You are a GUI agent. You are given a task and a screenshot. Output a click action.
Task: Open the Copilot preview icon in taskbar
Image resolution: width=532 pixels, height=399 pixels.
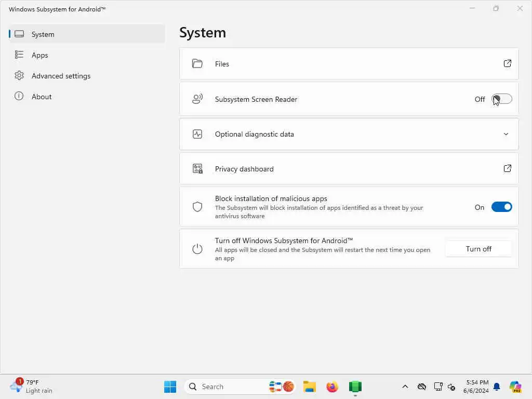[515, 387]
